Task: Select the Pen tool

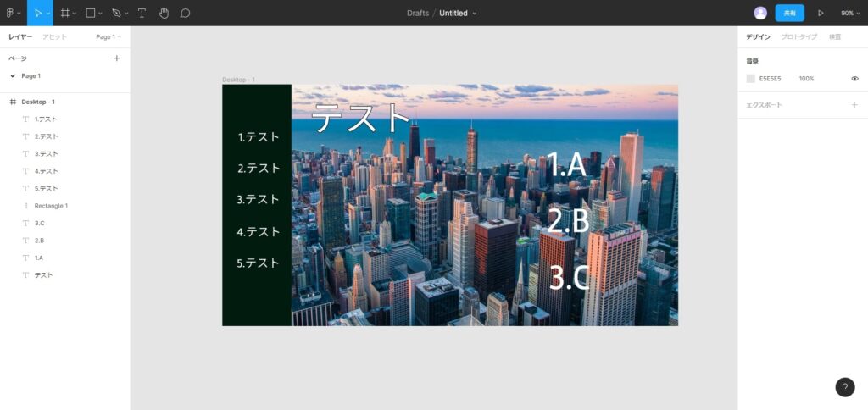Action: click(116, 14)
